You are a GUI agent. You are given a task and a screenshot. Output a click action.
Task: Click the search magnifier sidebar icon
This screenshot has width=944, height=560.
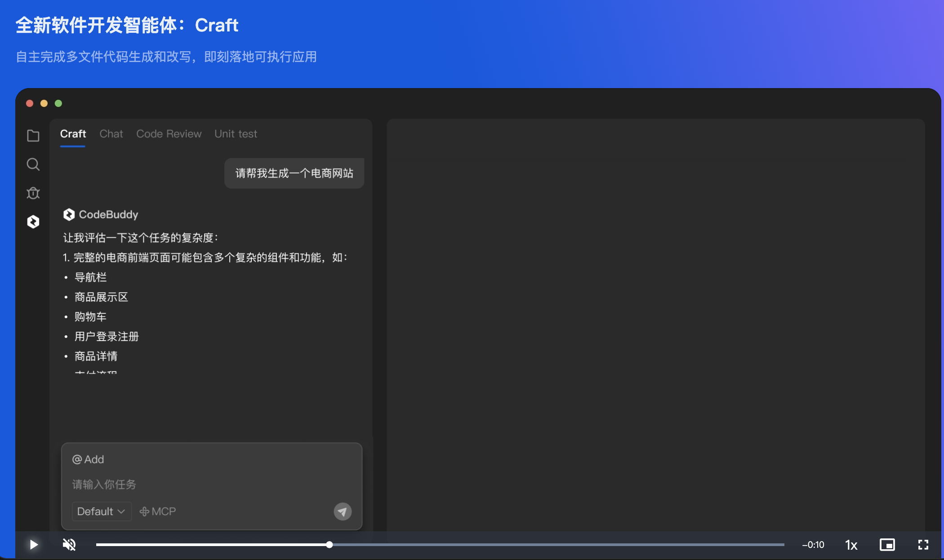[x=33, y=164]
